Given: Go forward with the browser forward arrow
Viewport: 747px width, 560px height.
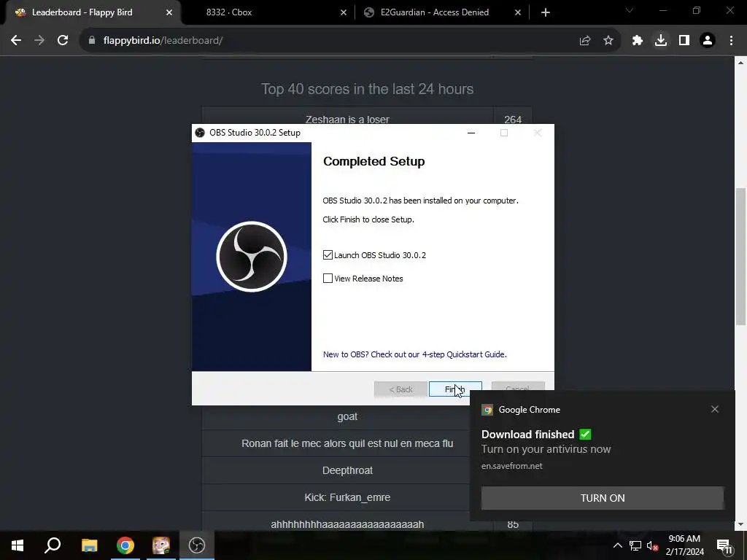Looking at the screenshot, I should point(39,41).
